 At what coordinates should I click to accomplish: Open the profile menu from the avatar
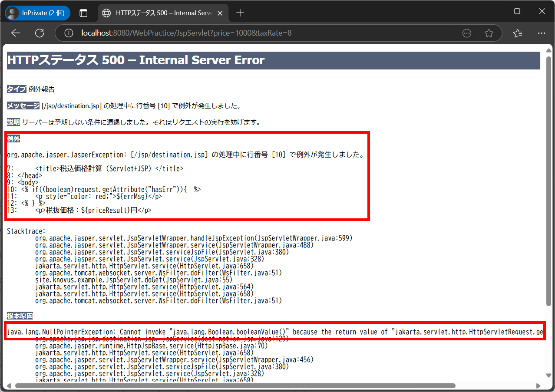click(13, 13)
